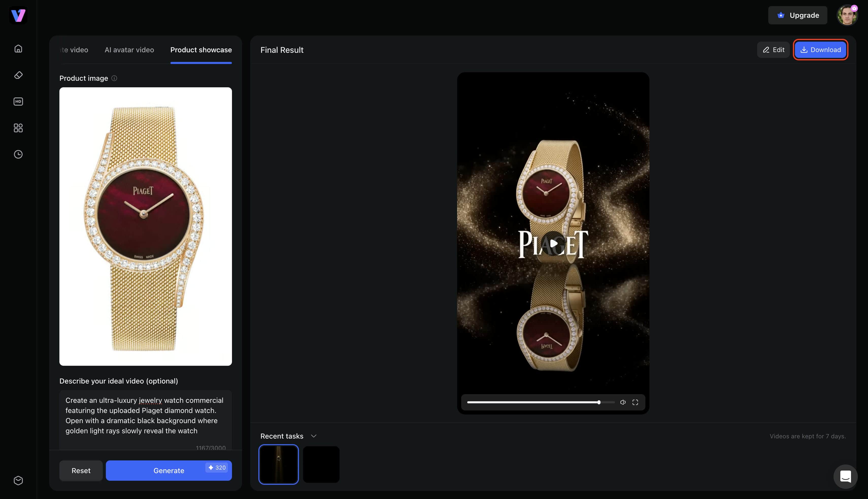
Task: Click the uploaded Piaget watch product image
Action: coord(146,226)
